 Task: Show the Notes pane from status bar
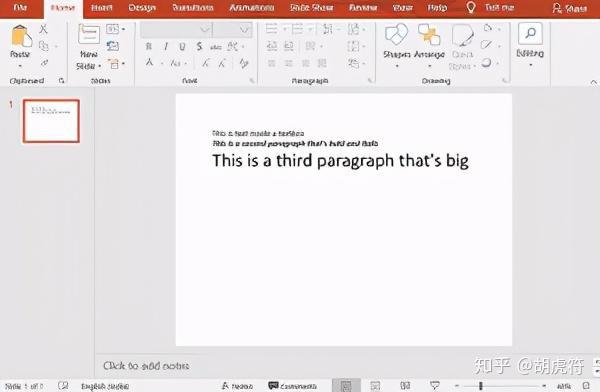click(237, 386)
